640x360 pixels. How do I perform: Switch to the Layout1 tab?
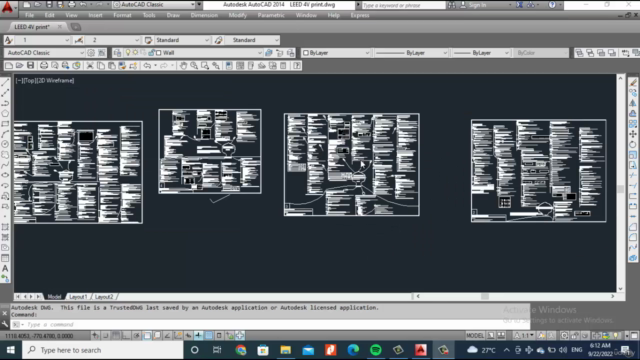(78, 297)
